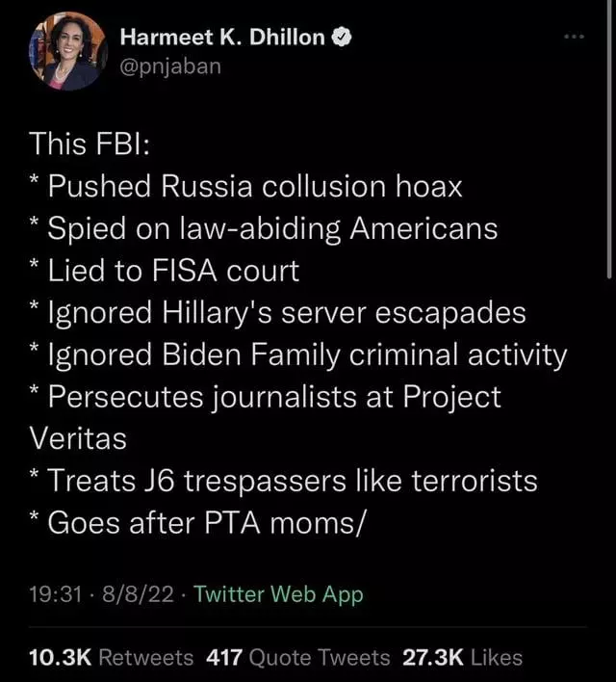Open the @pnjaban handle link
Image resolution: width=616 pixels, height=682 pixels.
(x=170, y=66)
